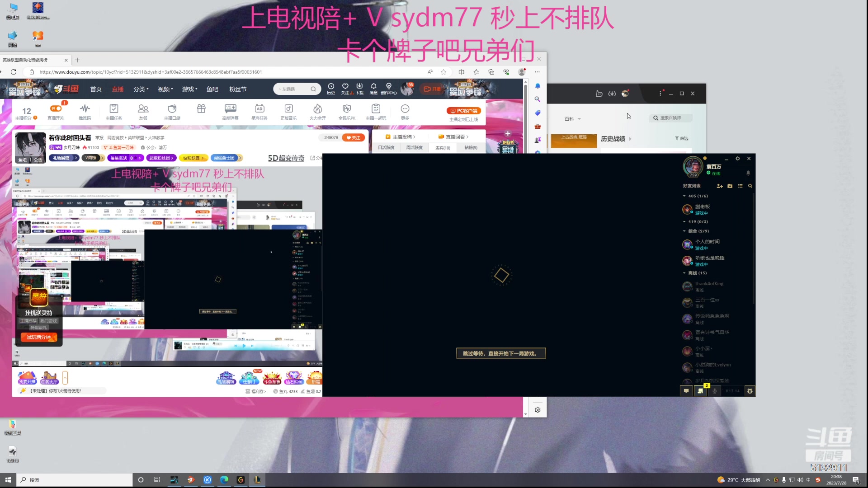This screenshot has width=868, height=488.
Task: Click the 跳过等待 skip-waiting button
Action: (x=501, y=353)
